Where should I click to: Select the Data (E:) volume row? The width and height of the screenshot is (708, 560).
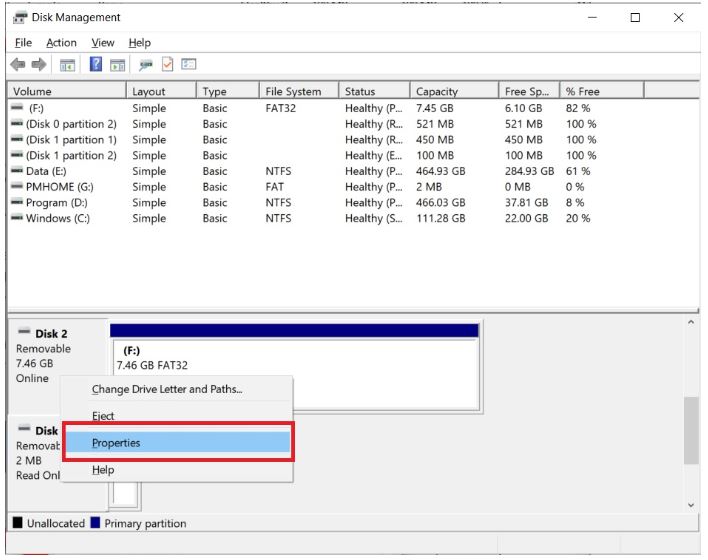pyautogui.click(x=50, y=171)
